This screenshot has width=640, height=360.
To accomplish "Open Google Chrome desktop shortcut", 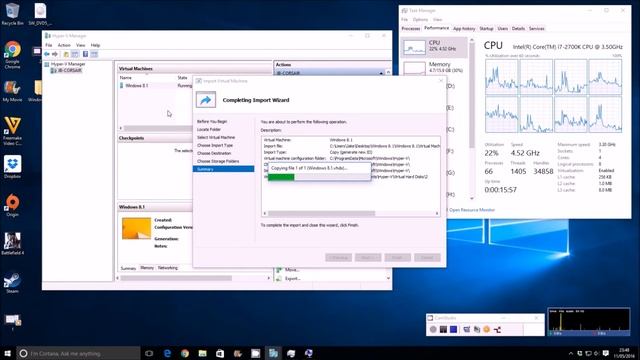I will (x=12, y=54).
